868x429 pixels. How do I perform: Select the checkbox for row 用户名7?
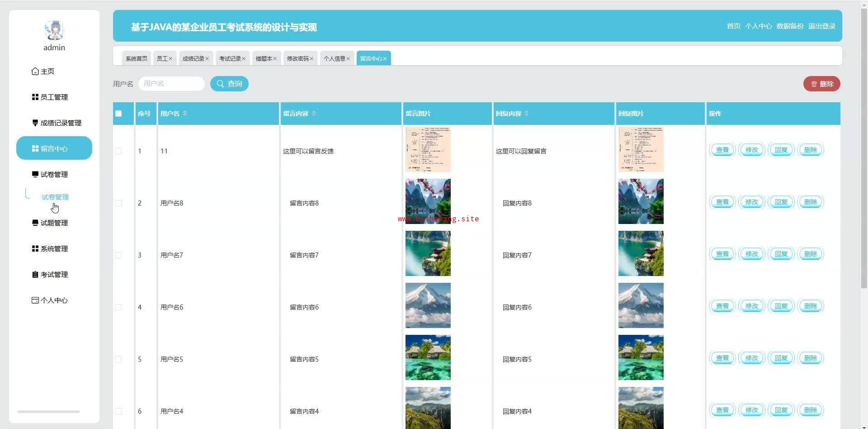click(118, 255)
